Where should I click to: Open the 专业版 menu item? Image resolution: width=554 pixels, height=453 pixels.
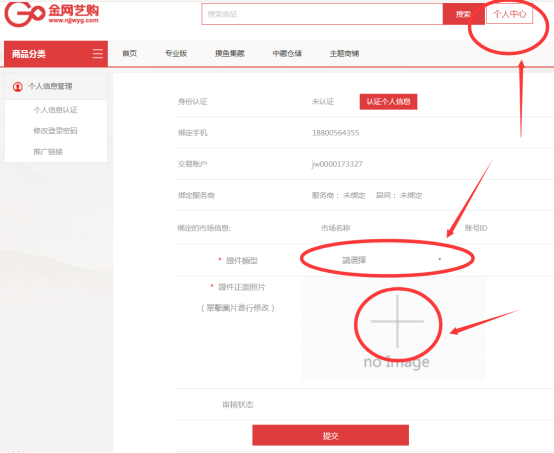(176, 53)
